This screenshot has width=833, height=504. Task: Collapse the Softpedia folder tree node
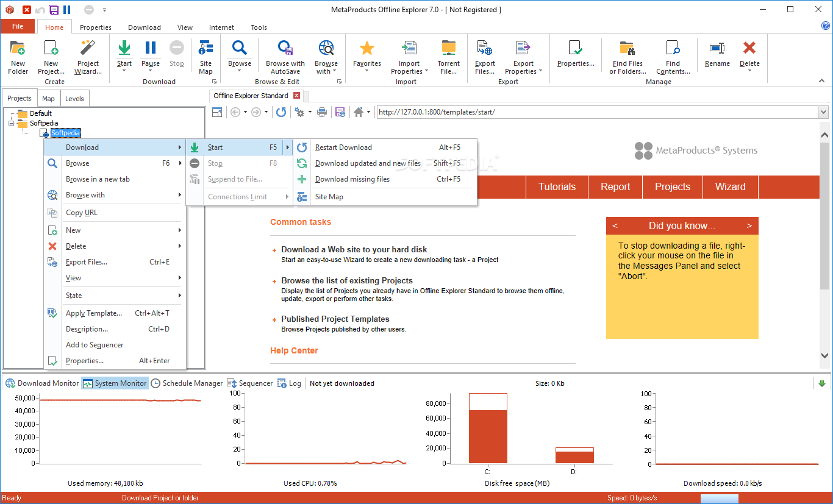(x=11, y=123)
